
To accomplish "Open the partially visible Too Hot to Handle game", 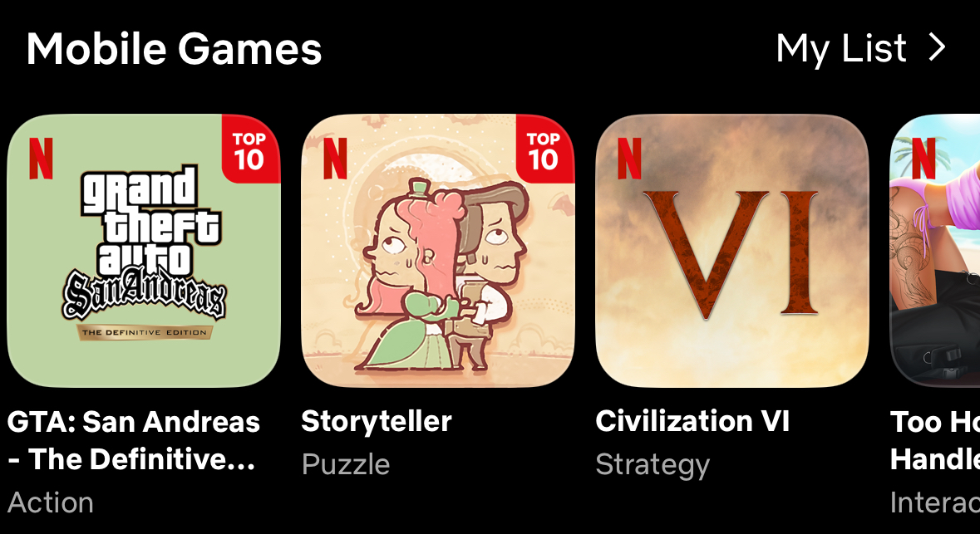I will pos(935,251).
